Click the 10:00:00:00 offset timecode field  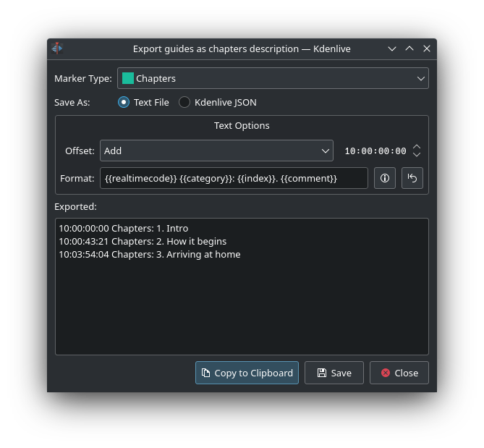coord(375,151)
